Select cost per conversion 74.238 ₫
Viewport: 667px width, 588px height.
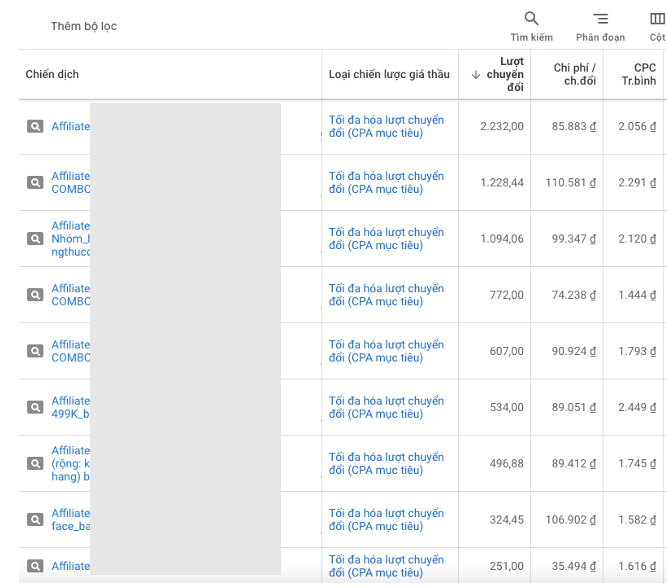pos(574,295)
